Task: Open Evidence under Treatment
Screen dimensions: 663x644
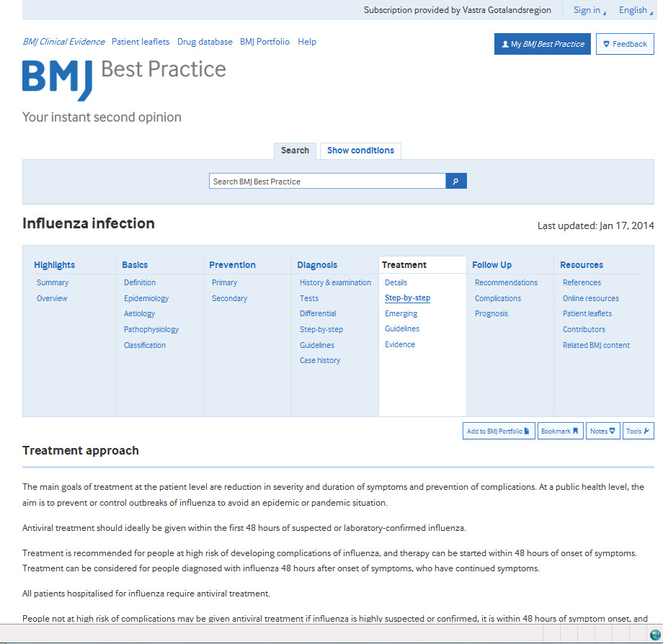Action: click(400, 344)
